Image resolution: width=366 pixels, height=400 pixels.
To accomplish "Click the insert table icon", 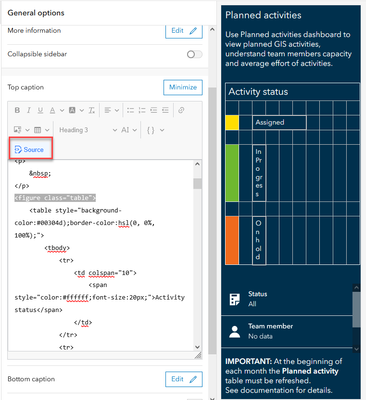I will pyautogui.click(x=38, y=130).
